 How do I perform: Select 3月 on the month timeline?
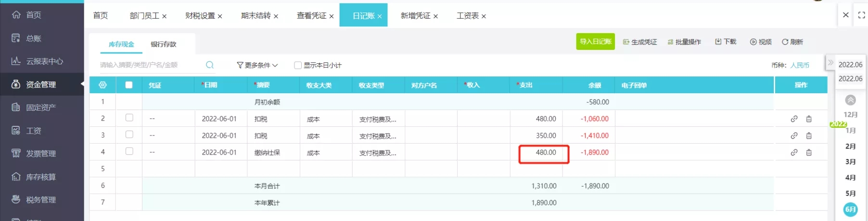pyautogui.click(x=851, y=162)
